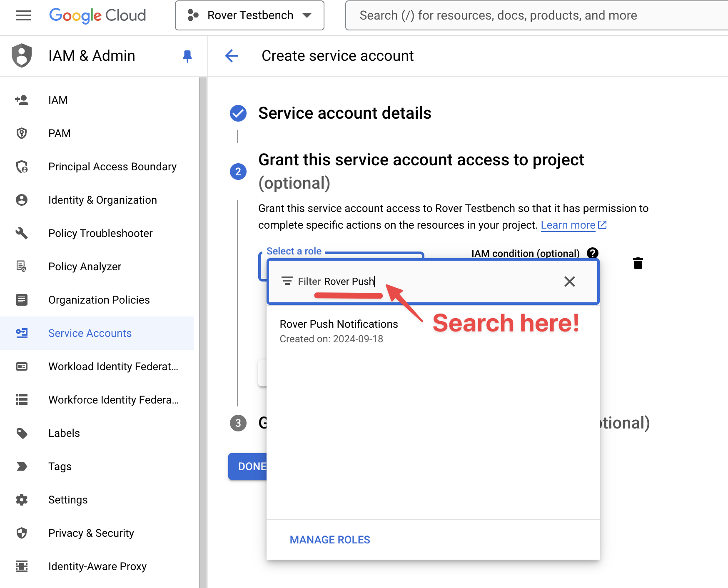Expand step 3 of the wizard
Image resolution: width=728 pixels, height=588 pixels.
coord(238,423)
